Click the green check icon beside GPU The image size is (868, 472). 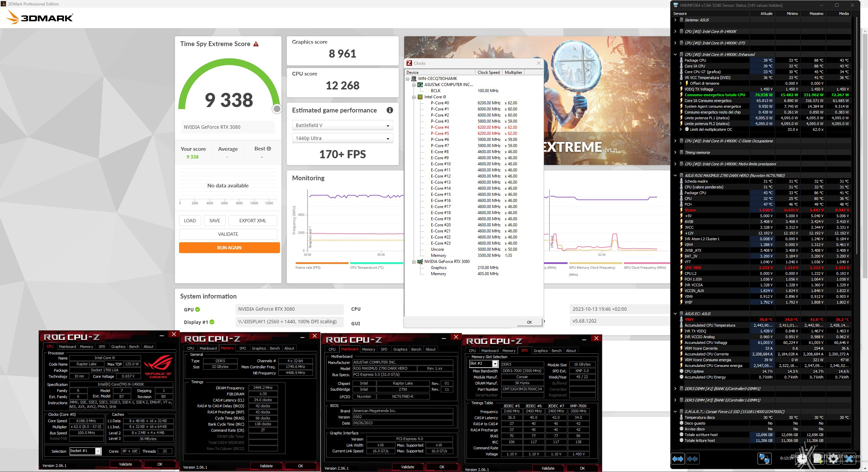(198, 309)
